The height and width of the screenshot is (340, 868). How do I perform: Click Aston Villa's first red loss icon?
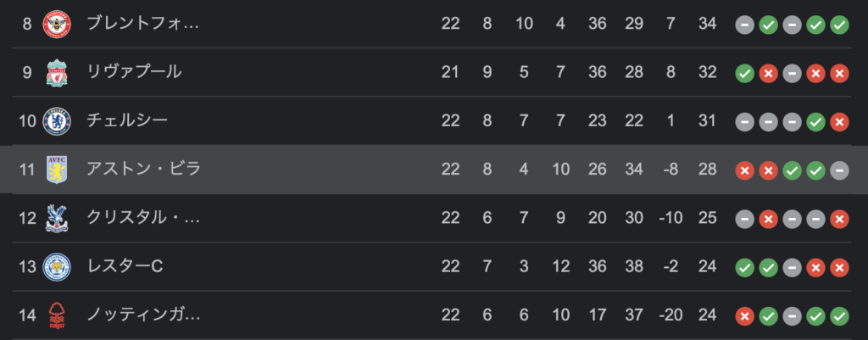point(744,170)
